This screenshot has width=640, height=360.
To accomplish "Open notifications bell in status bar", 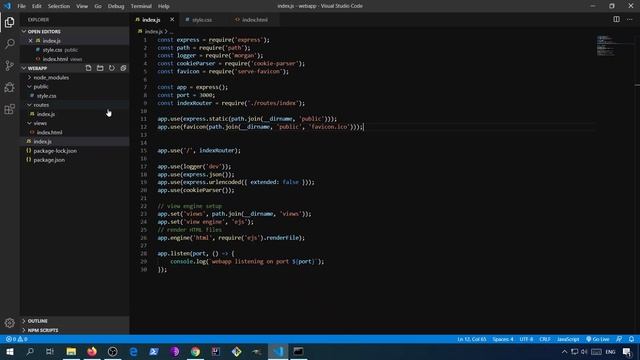I will (x=631, y=339).
